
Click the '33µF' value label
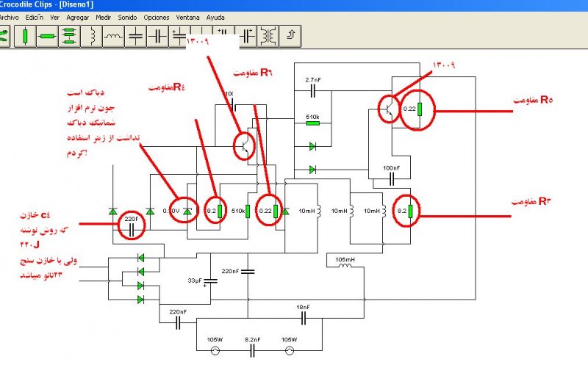coord(195,280)
